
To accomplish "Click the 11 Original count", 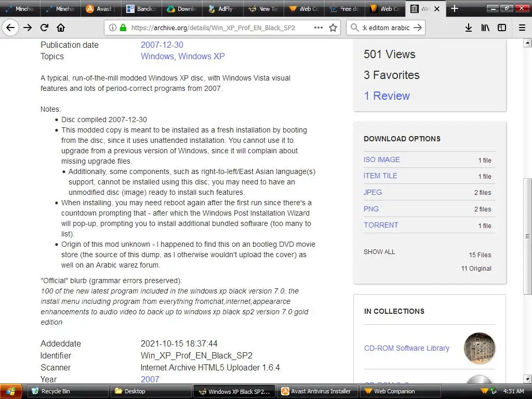I will coord(476,269).
